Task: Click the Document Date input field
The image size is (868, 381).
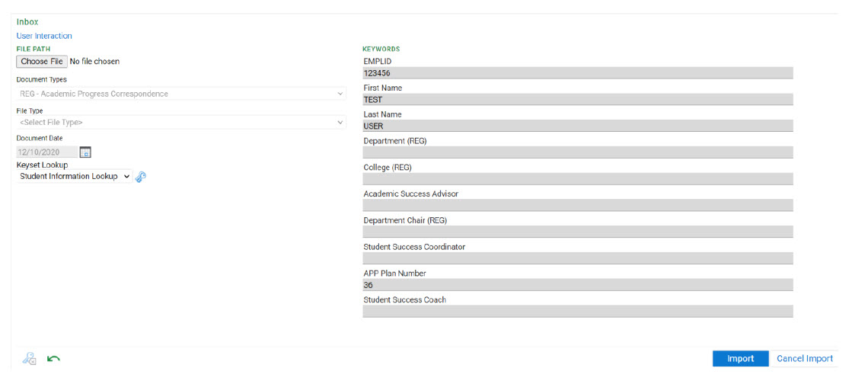Action: click(46, 152)
